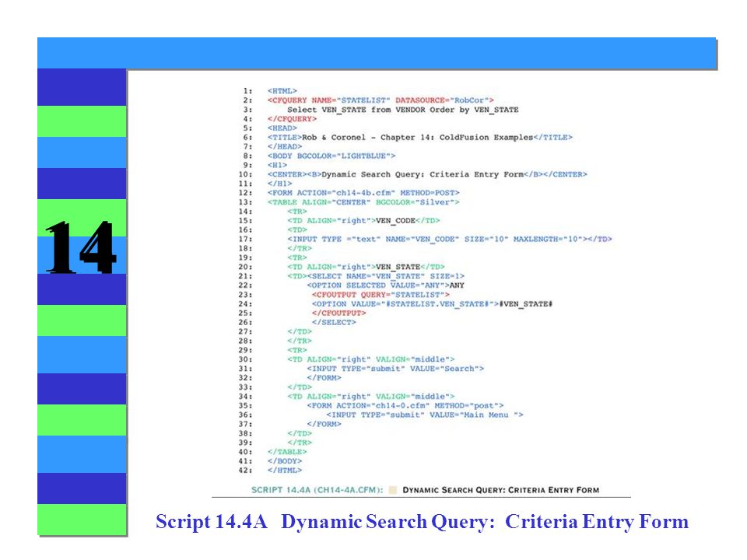Click the "</FORM>" tag on line 37

(x=324, y=424)
